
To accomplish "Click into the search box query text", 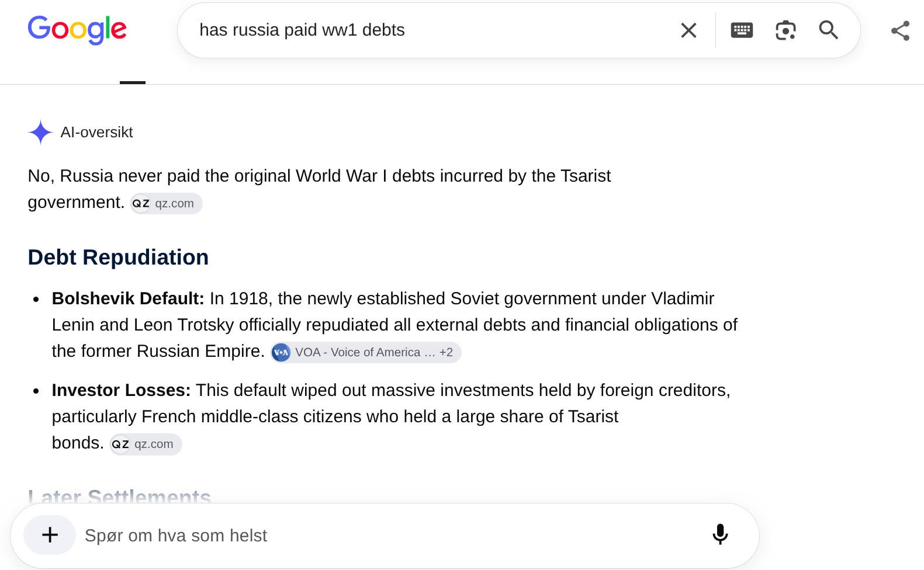I will (x=302, y=30).
